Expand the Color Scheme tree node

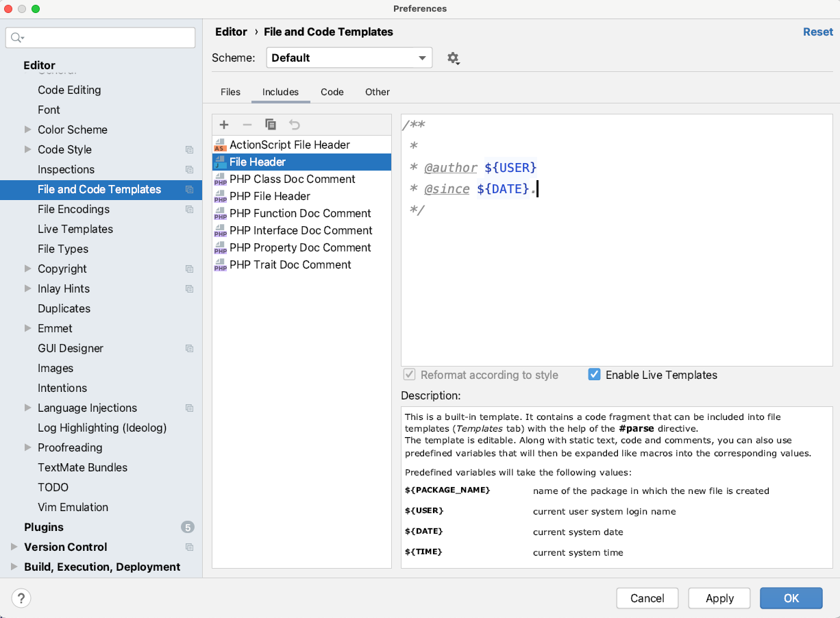click(x=27, y=129)
